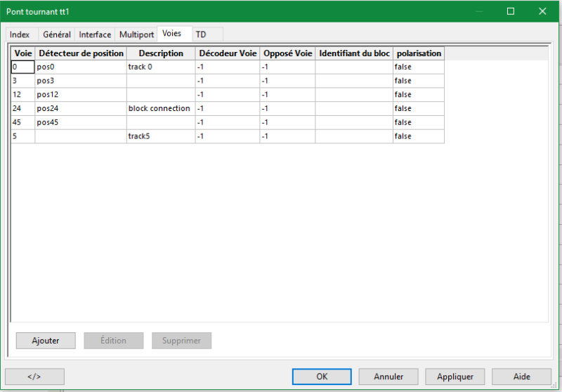Screen dimensions: 562x392
Task: Open the Général tab
Action: point(57,34)
